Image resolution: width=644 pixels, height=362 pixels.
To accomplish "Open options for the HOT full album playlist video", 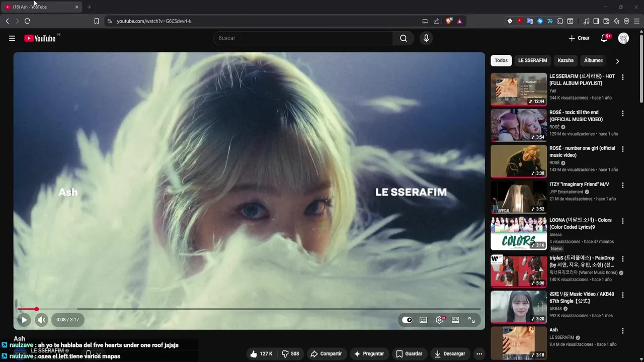I will [623, 77].
